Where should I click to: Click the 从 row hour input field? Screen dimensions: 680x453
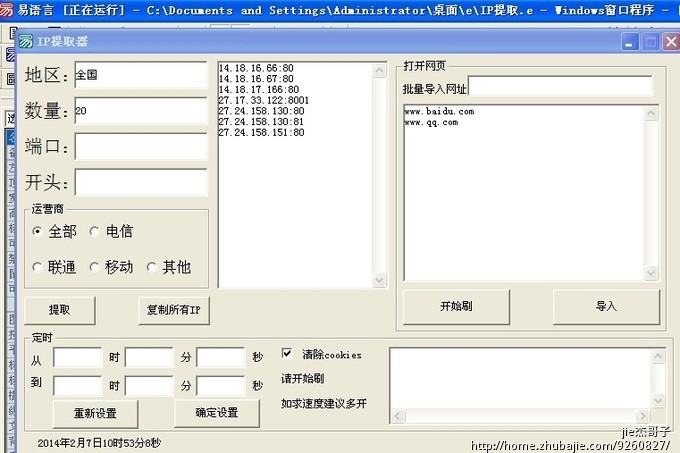pyautogui.click(x=78, y=357)
